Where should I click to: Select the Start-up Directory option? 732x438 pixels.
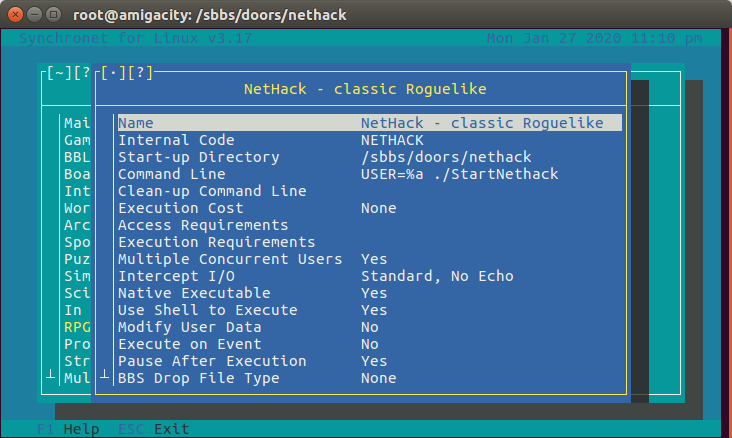pyautogui.click(x=370, y=157)
